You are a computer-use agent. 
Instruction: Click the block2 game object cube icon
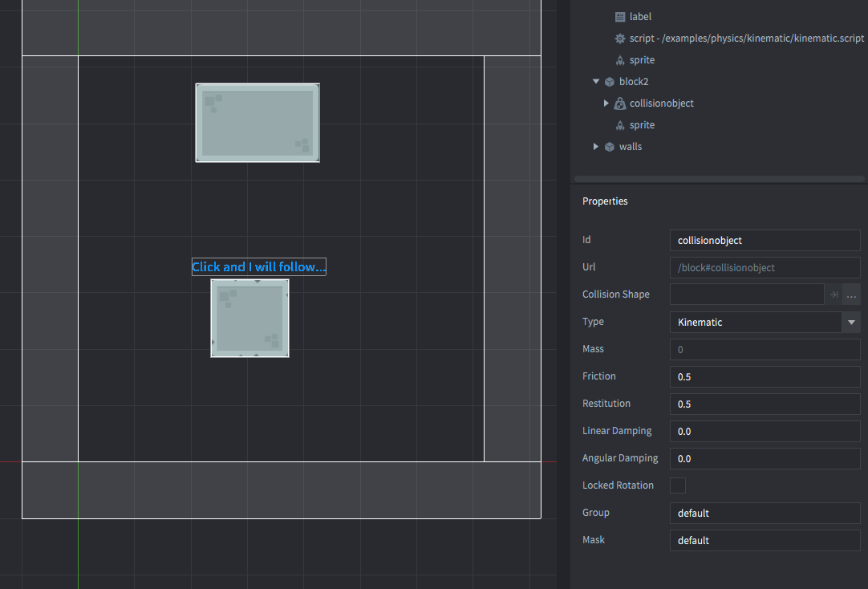[x=610, y=82]
